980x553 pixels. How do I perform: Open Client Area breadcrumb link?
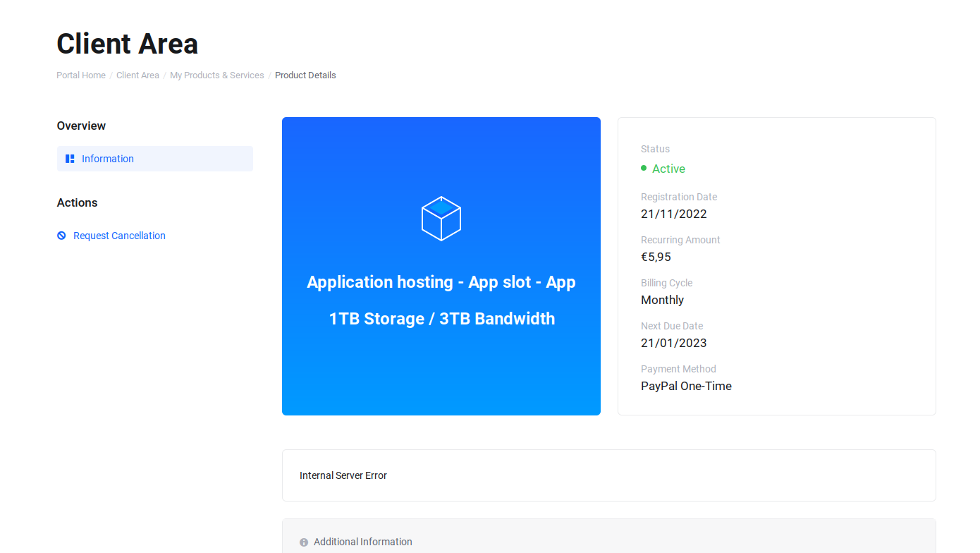click(137, 75)
